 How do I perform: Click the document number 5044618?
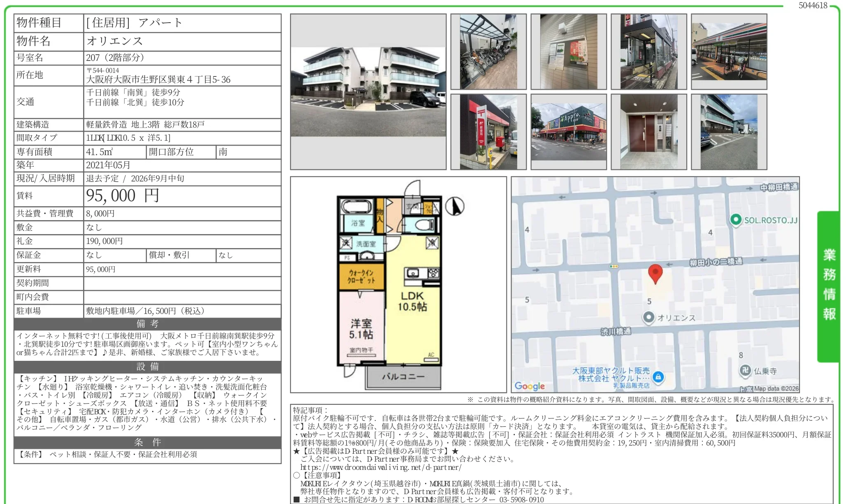click(813, 5)
